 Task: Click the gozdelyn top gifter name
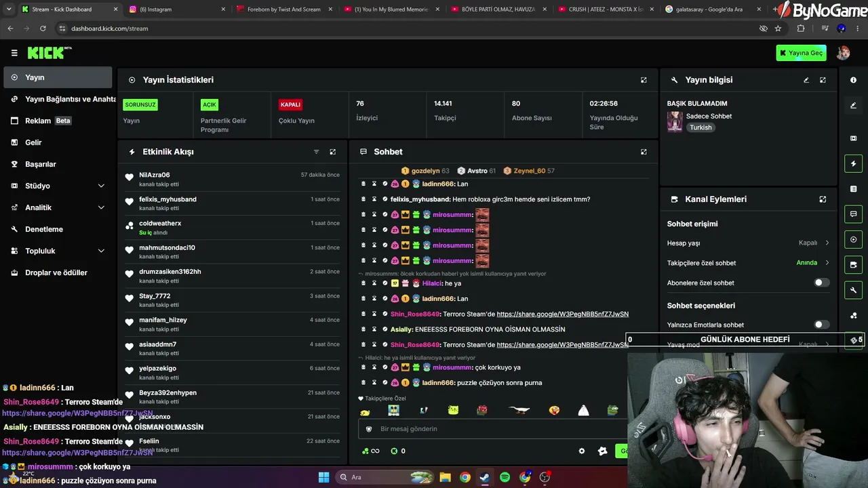[x=425, y=171]
